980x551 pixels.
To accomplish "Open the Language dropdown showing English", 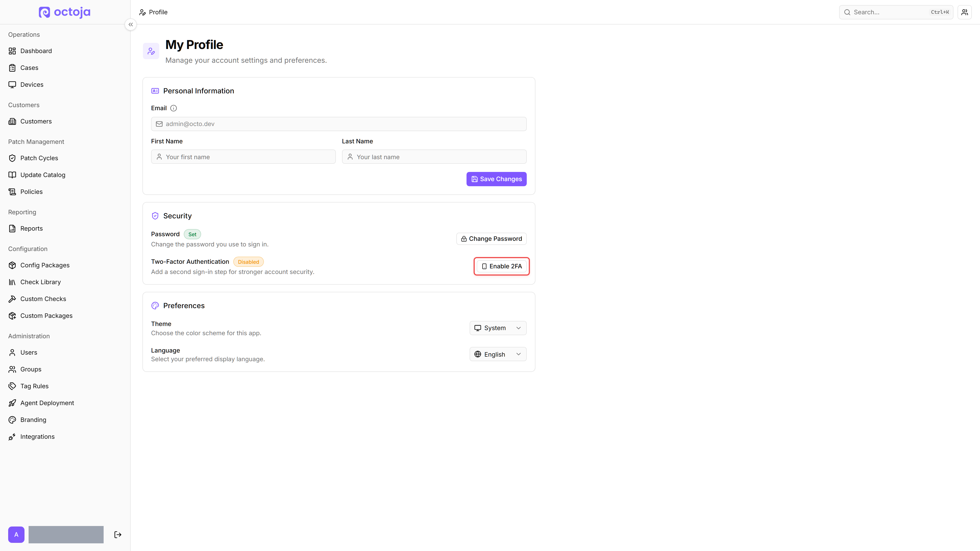I will tap(498, 354).
